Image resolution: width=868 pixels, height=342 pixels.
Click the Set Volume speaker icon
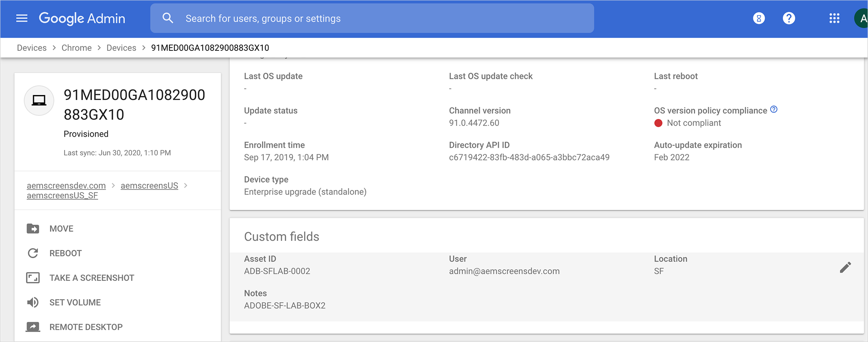click(33, 302)
